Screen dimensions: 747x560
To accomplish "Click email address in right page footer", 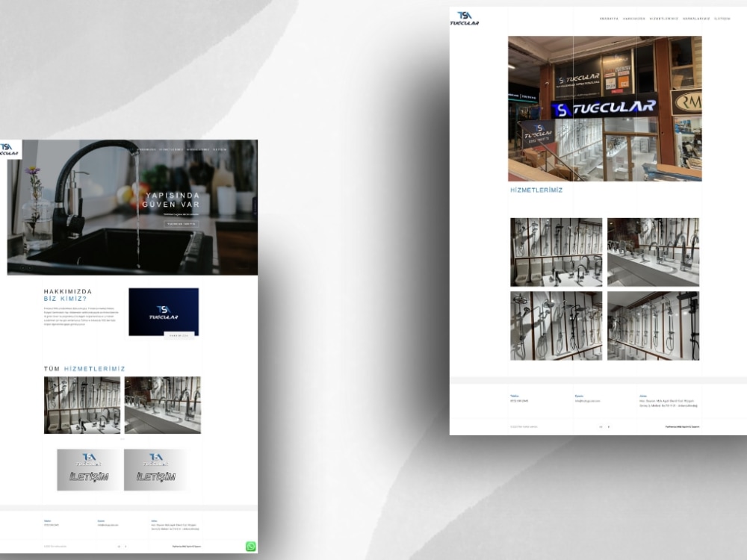I will [587, 401].
